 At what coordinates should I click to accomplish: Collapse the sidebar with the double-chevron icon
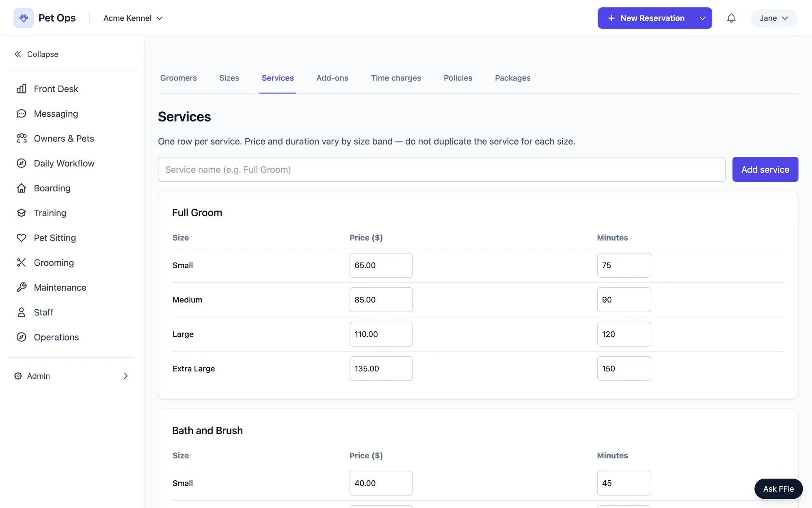point(18,54)
